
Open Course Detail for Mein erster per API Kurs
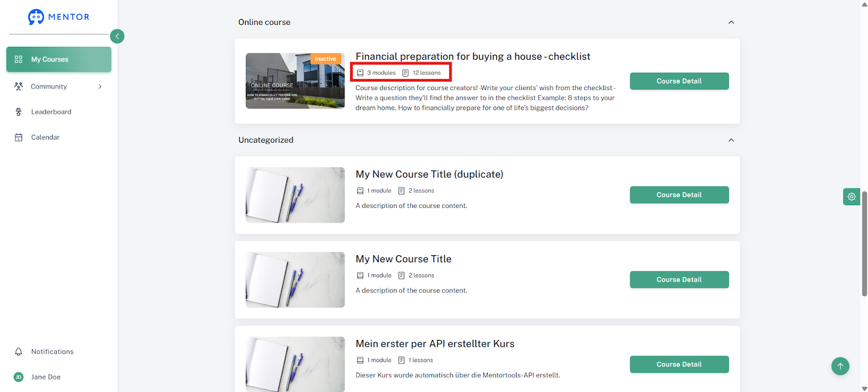[x=679, y=364]
